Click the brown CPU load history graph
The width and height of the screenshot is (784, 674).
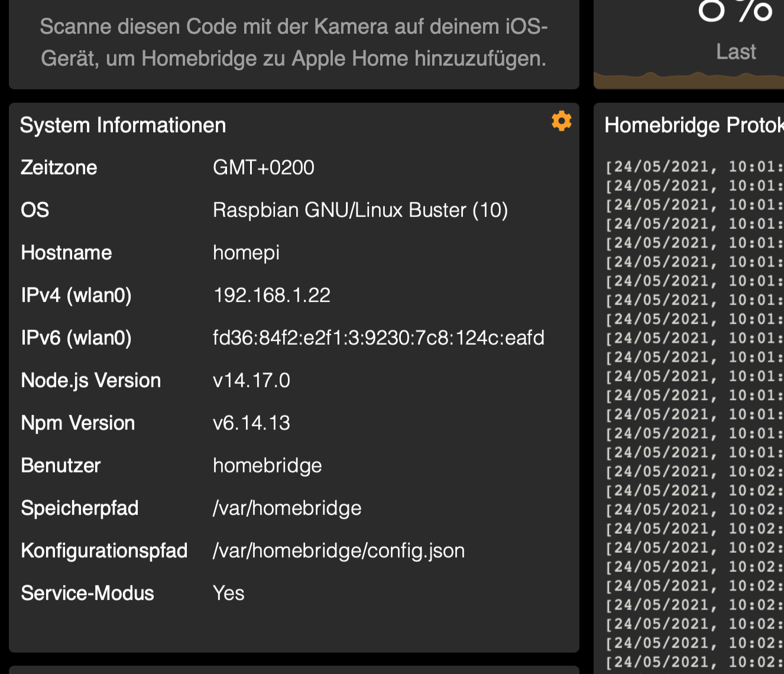click(x=689, y=81)
